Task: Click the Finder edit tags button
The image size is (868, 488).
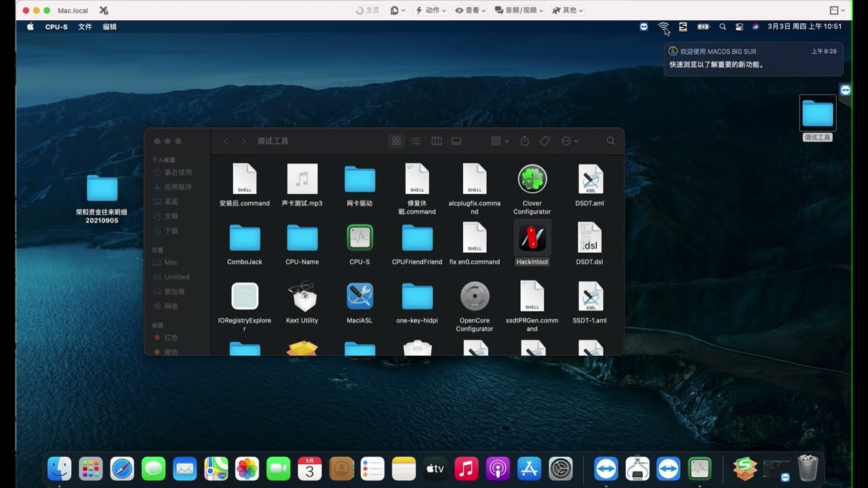Action: [x=545, y=141]
